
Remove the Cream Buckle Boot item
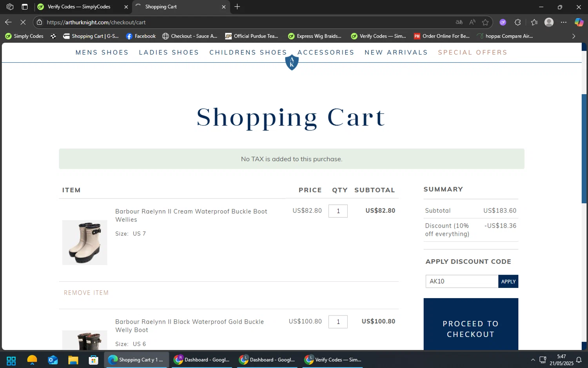(86, 293)
